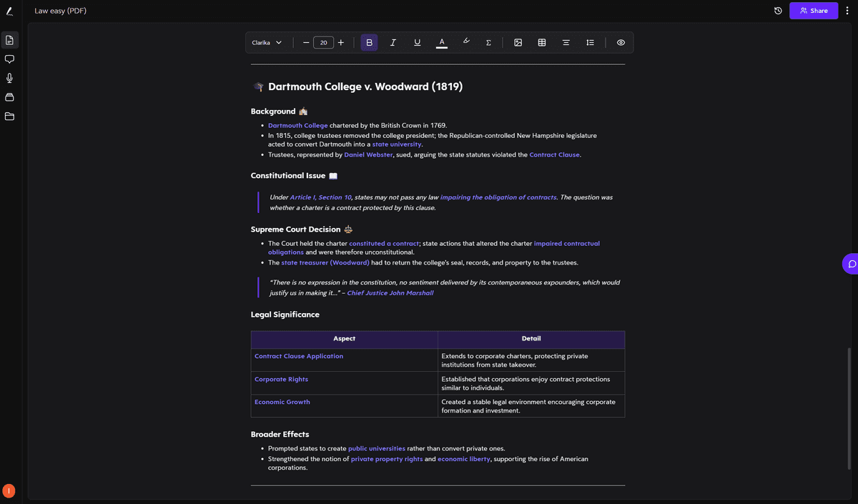
Task: Toggle underline formatting
Action: [x=418, y=42]
